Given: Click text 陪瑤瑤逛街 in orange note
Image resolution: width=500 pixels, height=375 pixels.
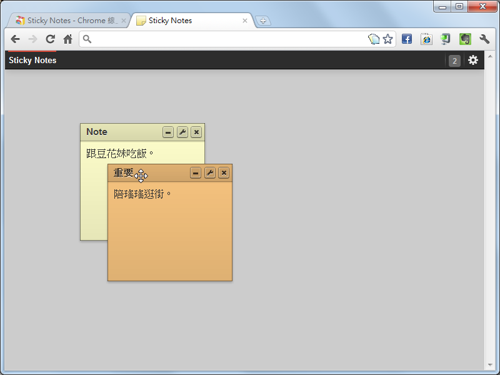Looking at the screenshot, I should [142, 194].
